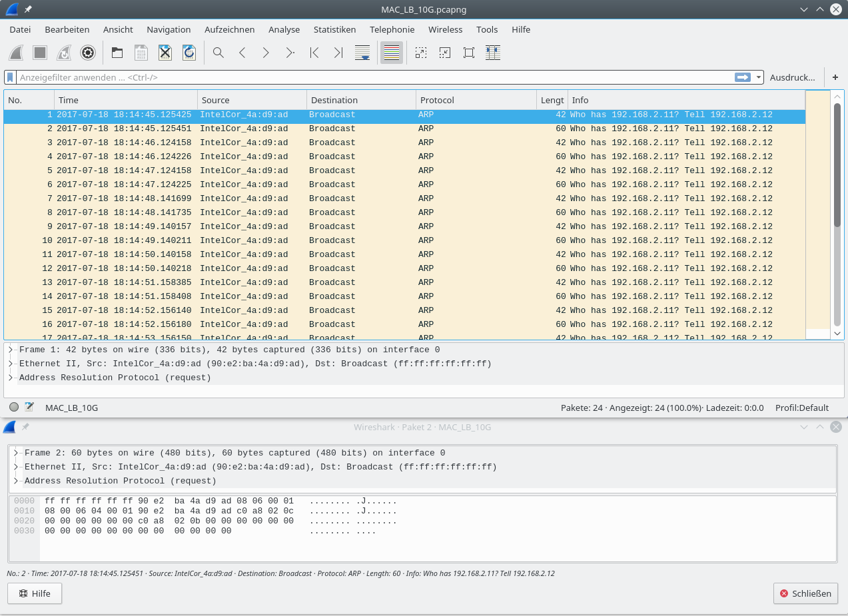Open capture options gear icon
This screenshot has height=616, width=848.
(x=88, y=53)
